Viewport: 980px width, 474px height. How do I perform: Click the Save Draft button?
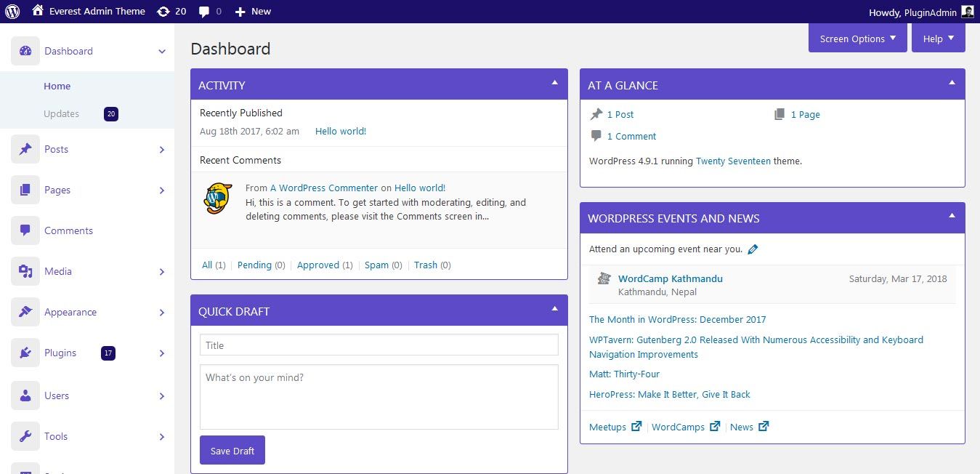[232, 450]
